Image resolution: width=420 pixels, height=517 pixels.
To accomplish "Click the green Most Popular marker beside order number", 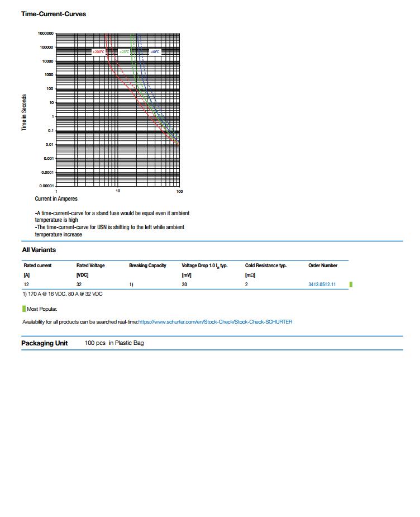I will [x=351, y=284].
